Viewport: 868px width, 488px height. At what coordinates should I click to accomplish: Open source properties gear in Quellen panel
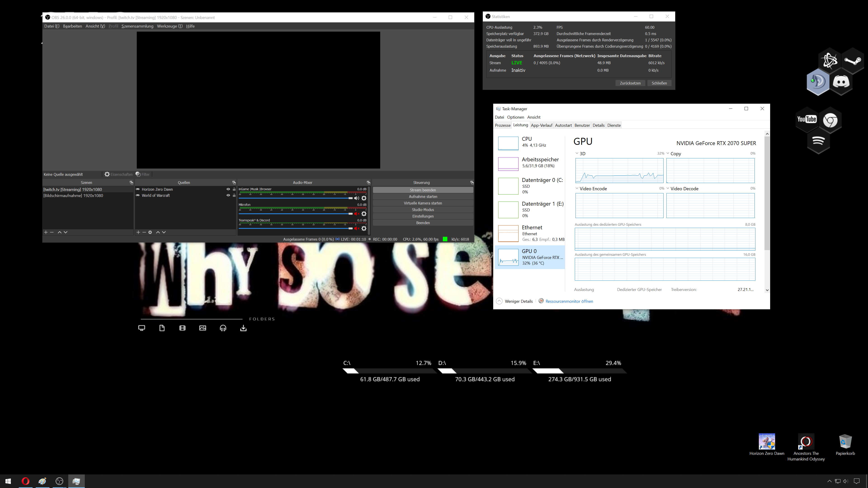150,232
